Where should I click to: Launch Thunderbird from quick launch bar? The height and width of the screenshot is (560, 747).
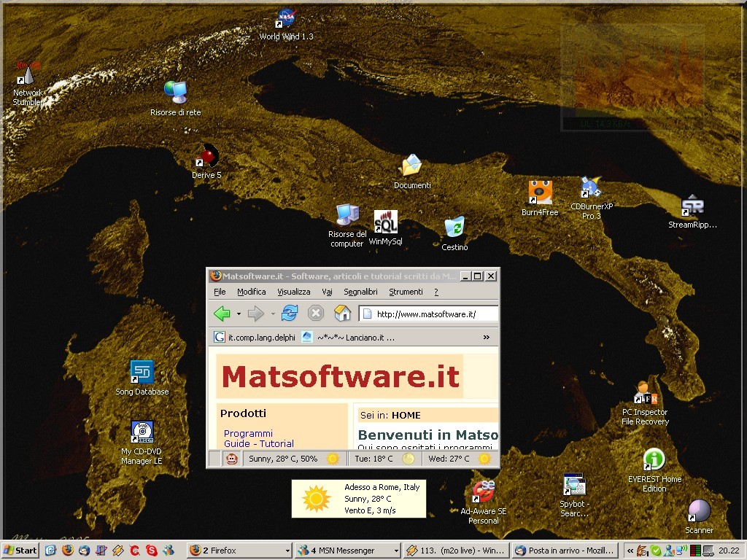(x=85, y=551)
